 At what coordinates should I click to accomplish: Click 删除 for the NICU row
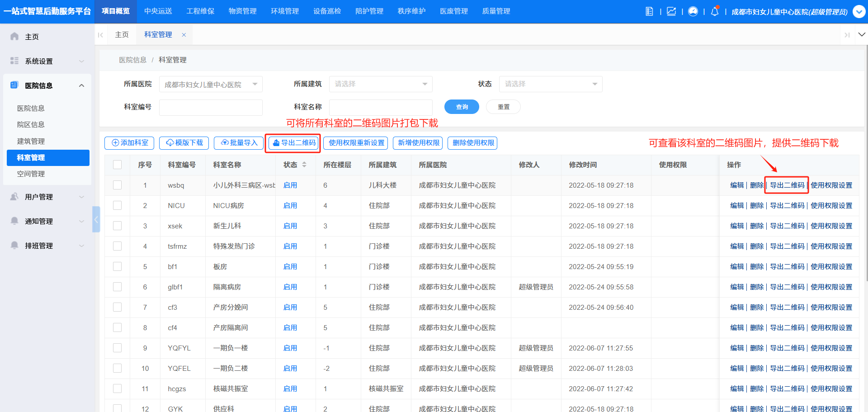(x=757, y=205)
